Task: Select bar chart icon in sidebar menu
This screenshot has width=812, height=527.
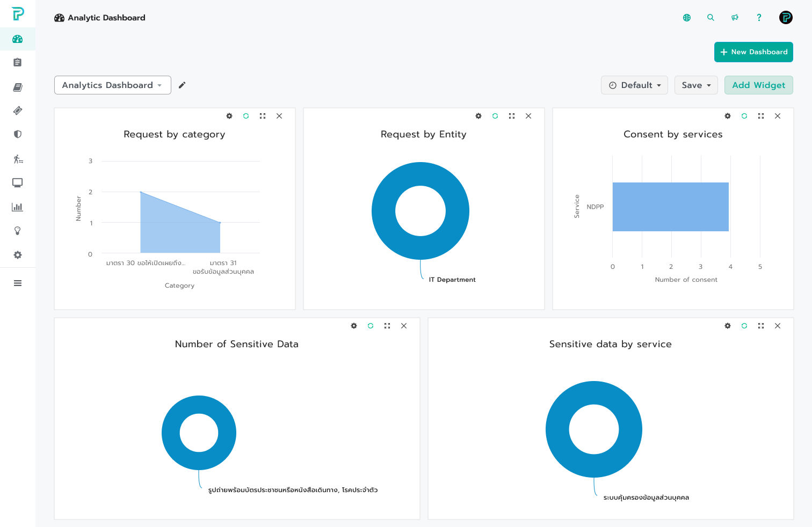Action: tap(18, 207)
